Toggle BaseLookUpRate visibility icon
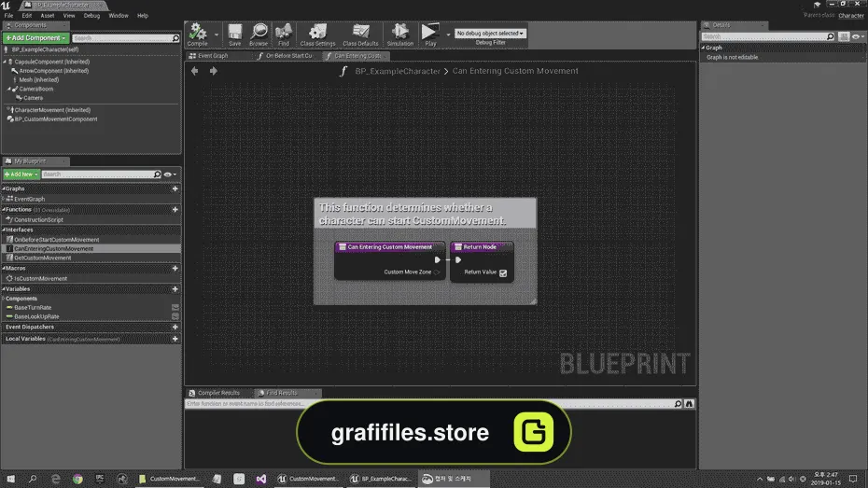This screenshot has height=488, width=868. [x=175, y=316]
